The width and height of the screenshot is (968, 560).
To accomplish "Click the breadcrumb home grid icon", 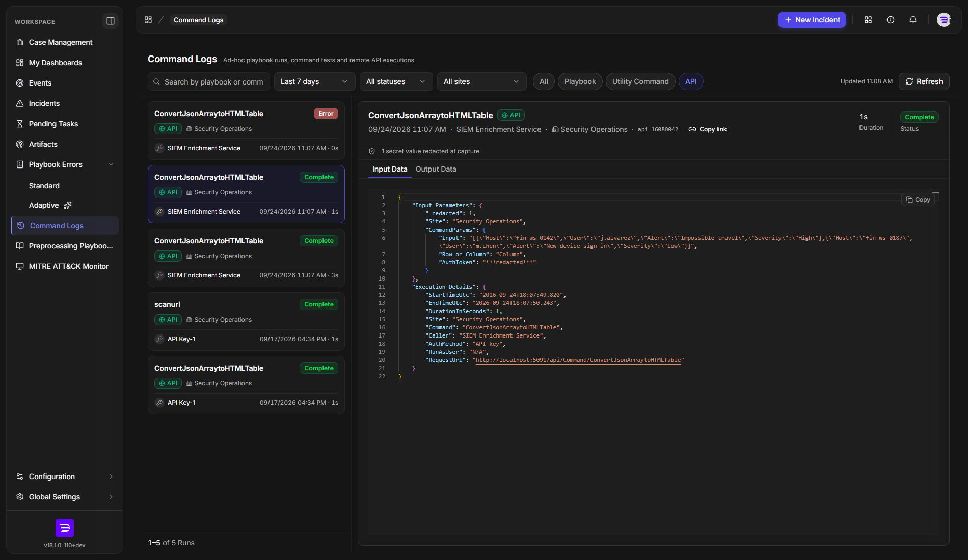I will [148, 20].
